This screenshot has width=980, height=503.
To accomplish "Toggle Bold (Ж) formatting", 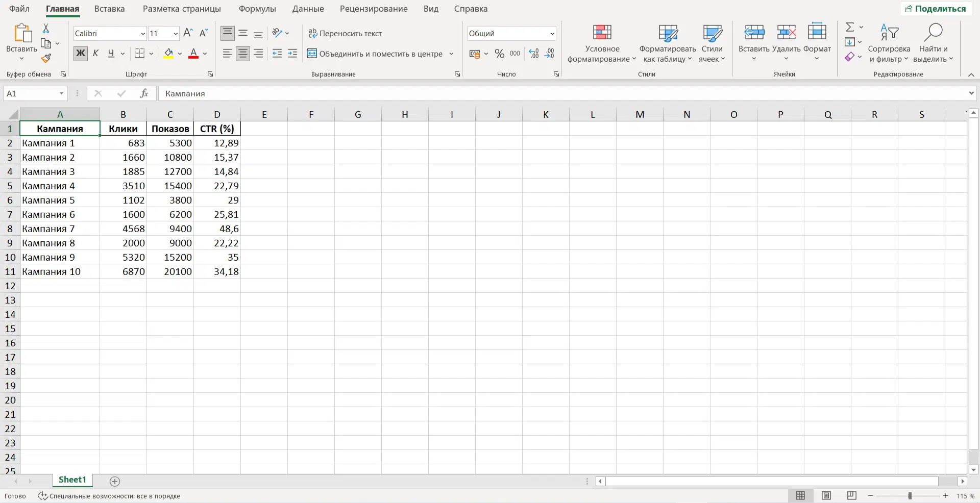I will tap(81, 54).
